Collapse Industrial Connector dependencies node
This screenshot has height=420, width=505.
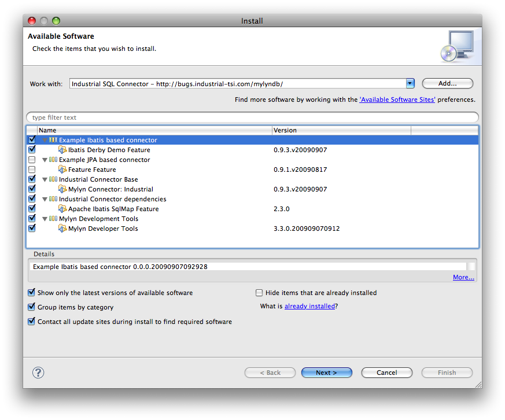[x=45, y=199]
